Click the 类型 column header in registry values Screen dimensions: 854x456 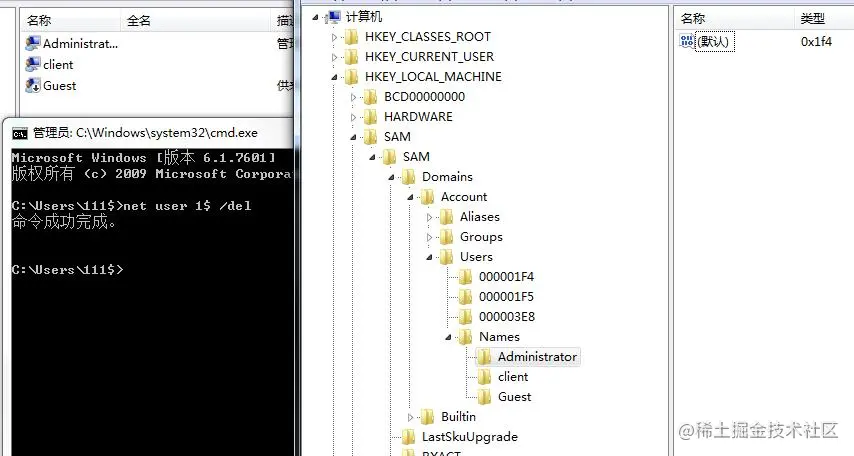tap(824, 19)
